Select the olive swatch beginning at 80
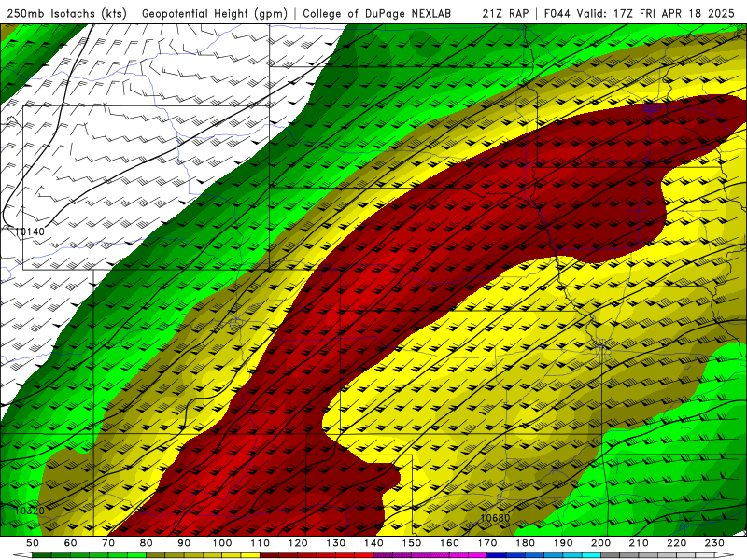747x560 pixels. point(155,555)
